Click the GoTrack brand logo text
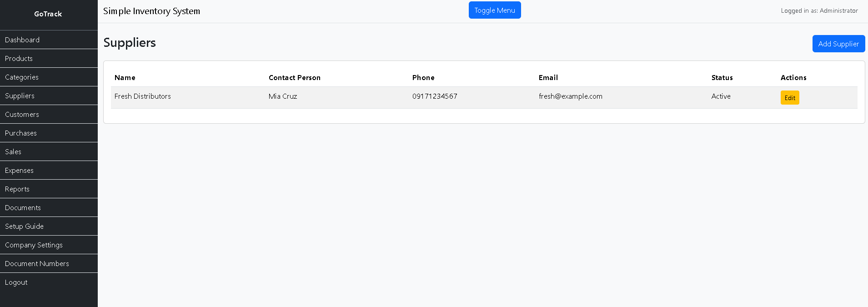 pyautogui.click(x=48, y=14)
